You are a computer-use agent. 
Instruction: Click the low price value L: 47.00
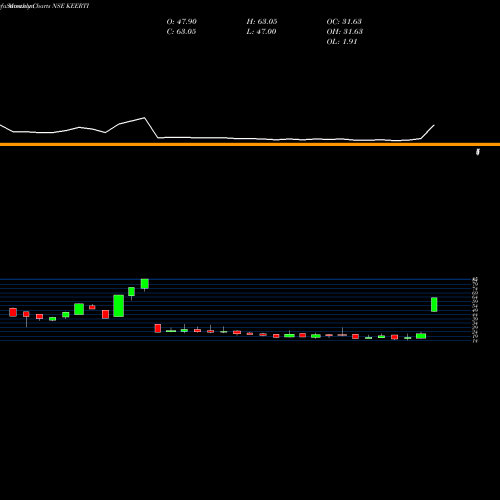click(261, 32)
